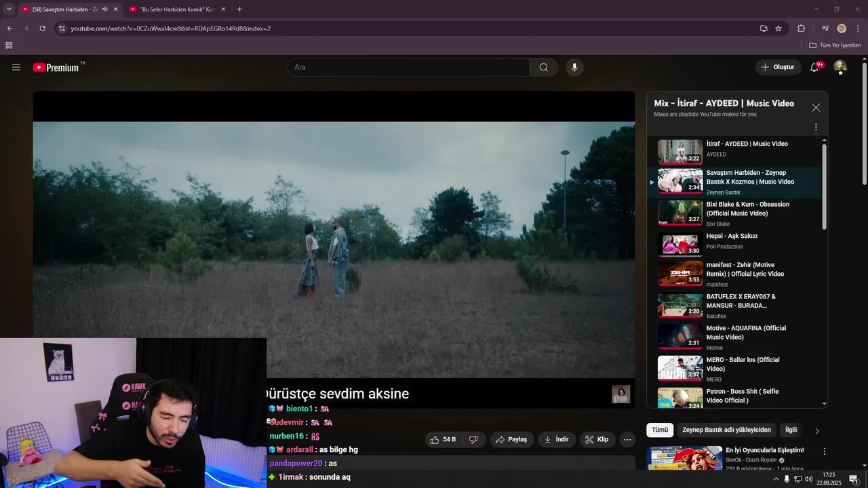868x488 pixels.
Task: Open Chrome three-dot menu
Action: [x=859, y=28]
